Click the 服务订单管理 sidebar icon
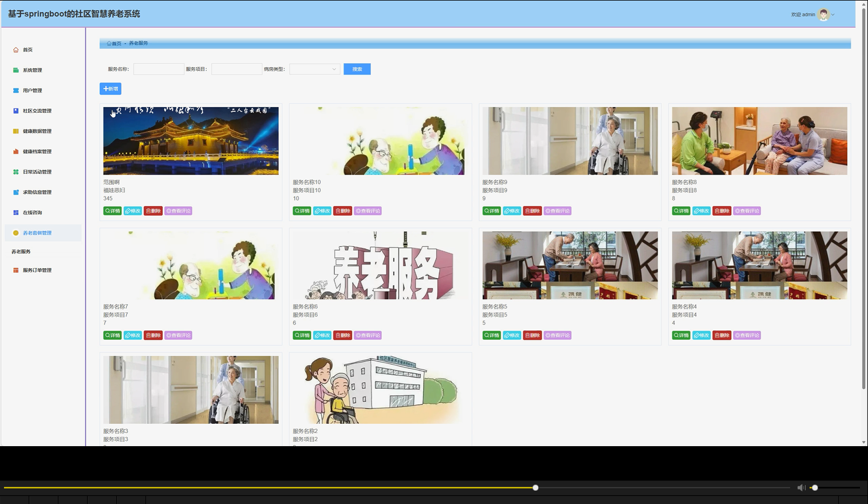868x504 pixels. pyautogui.click(x=16, y=270)
